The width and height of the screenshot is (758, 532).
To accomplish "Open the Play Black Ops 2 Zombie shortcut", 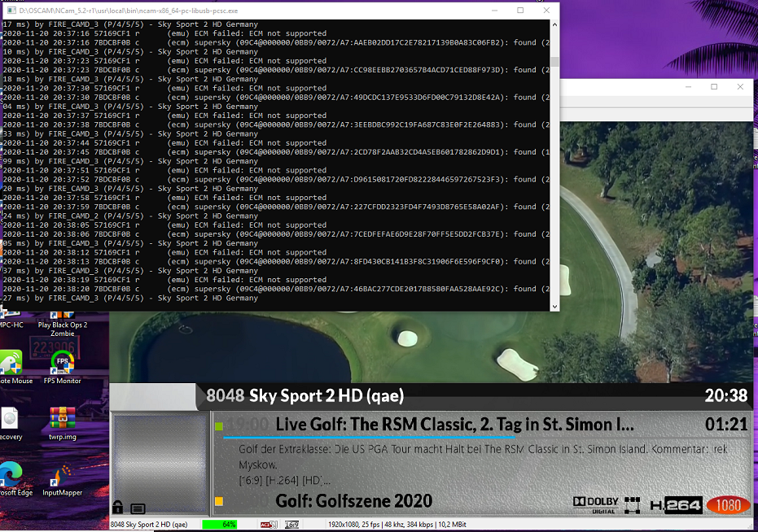I will coord(63,325).
